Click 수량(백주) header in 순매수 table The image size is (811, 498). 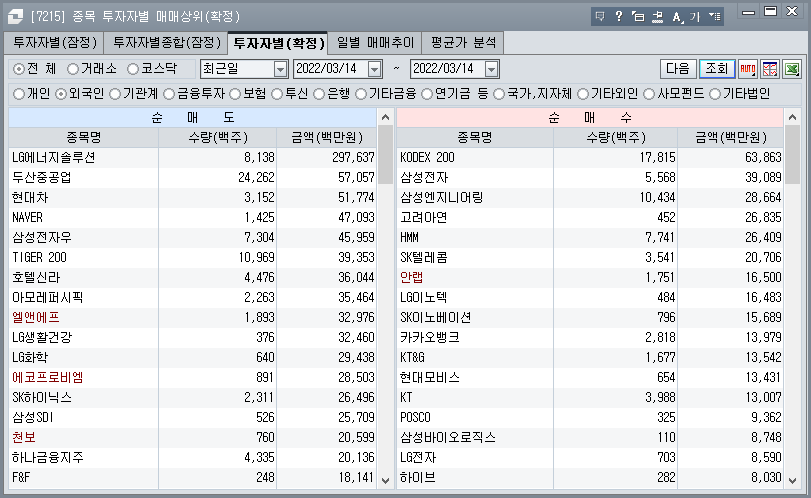[615, 138]
